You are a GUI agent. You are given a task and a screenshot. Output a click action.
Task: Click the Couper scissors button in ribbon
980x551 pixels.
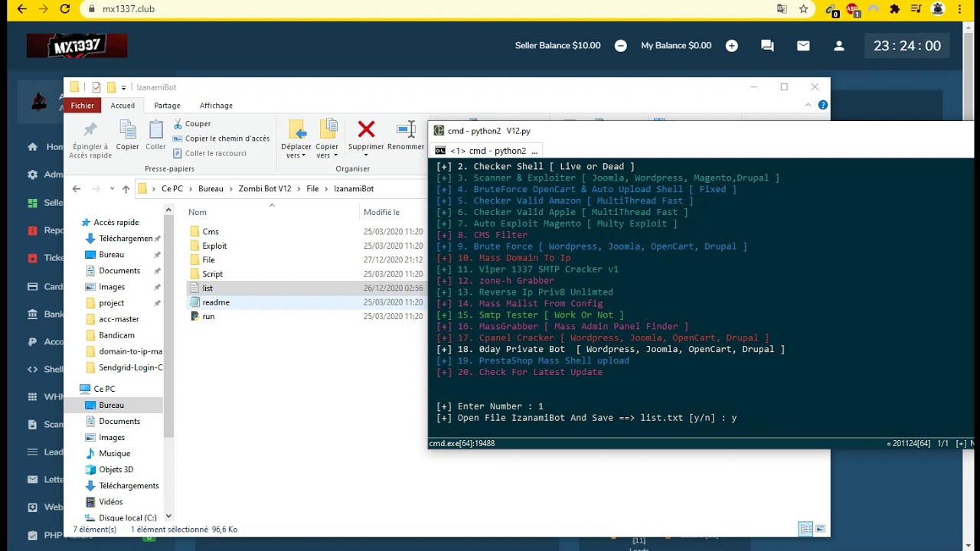(x=192, y=123)
